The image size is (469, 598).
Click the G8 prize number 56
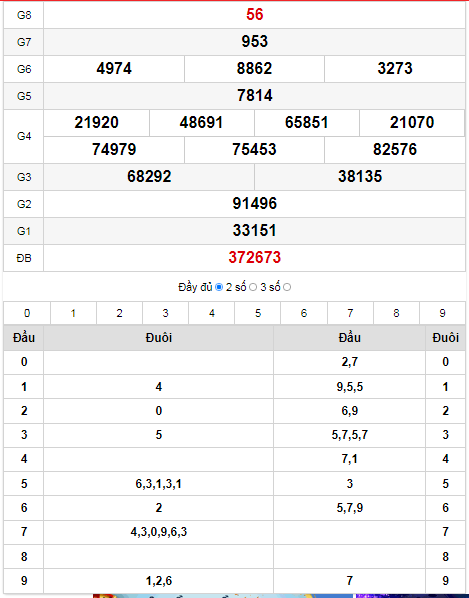pos(255,14)
